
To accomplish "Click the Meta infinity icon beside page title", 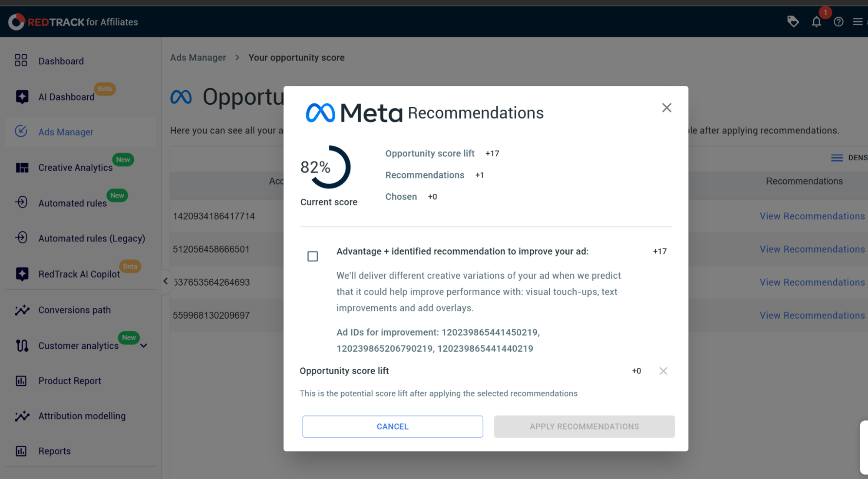I will [x=181, y=97].
